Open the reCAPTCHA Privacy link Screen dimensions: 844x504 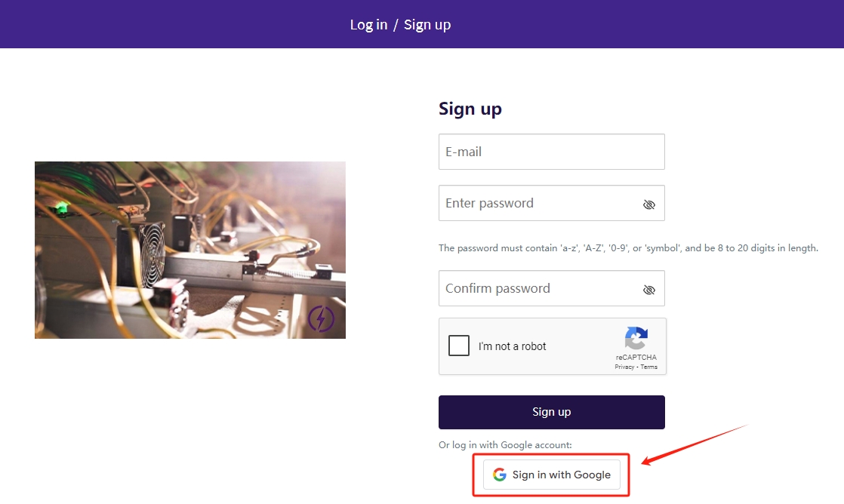coord(624,367)
